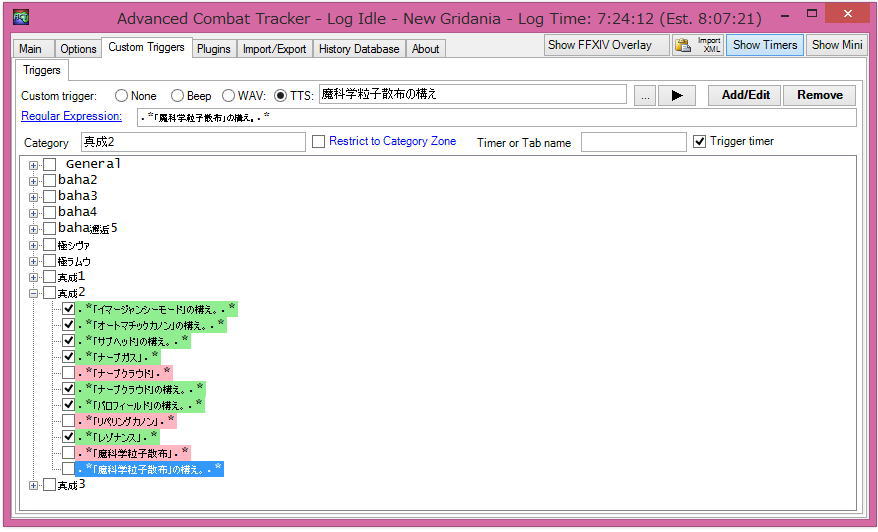This screenshot has width=878, height=532.
Task: Click the Remove trigger button
Action: click(x=820, y=95)
